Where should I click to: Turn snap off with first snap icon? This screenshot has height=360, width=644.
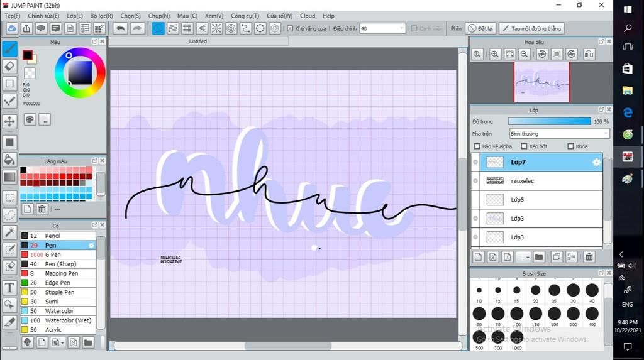[x=158, y=28]
